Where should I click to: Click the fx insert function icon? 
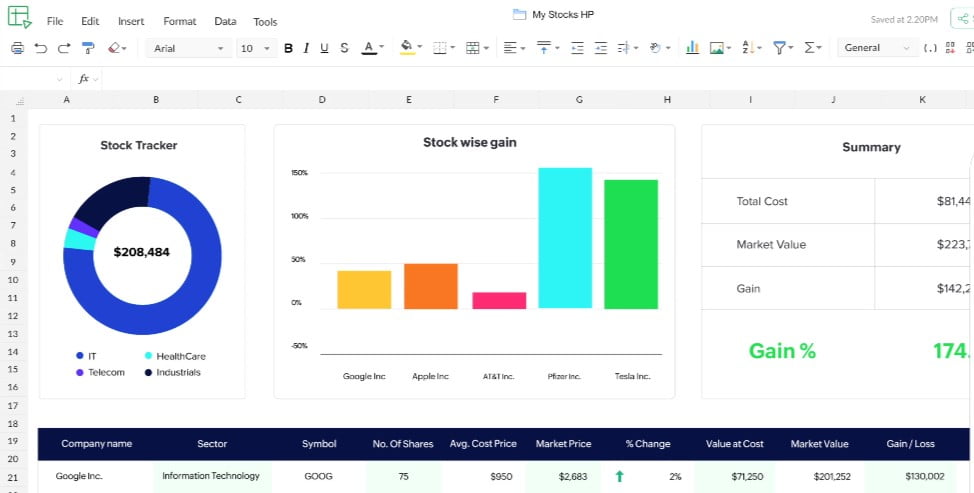click(x=83, y=79)
